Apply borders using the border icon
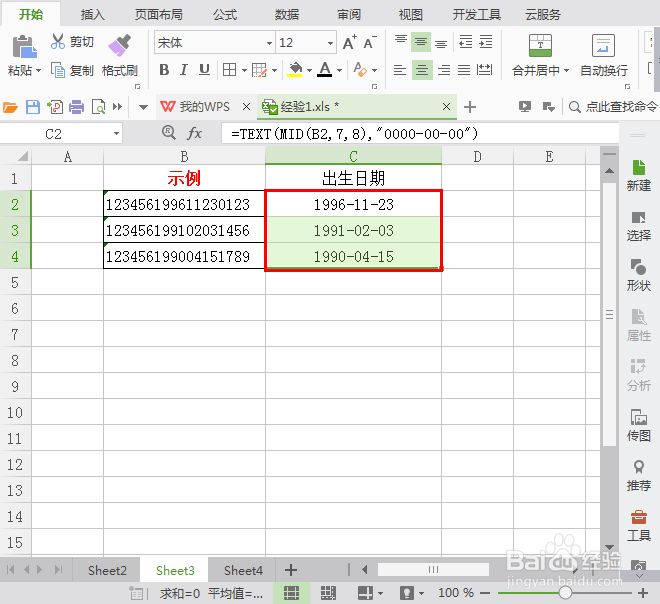 point(229,69)
